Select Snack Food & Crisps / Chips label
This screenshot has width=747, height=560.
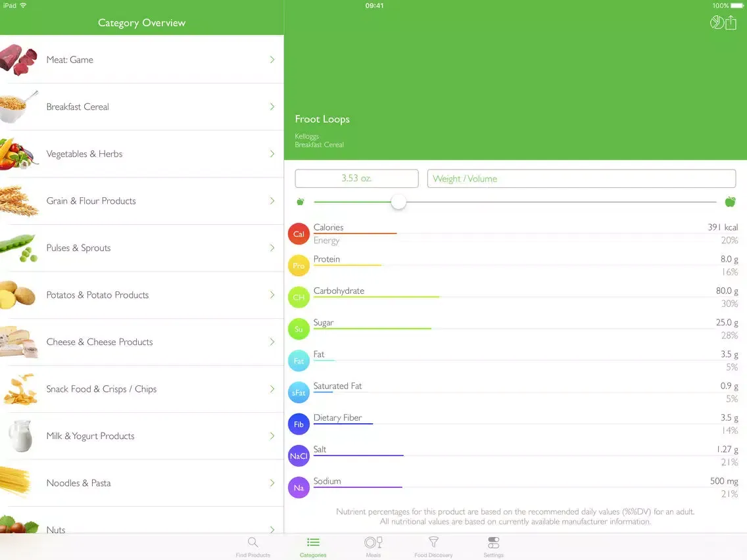pyautogui.click(x=101, y=389)
